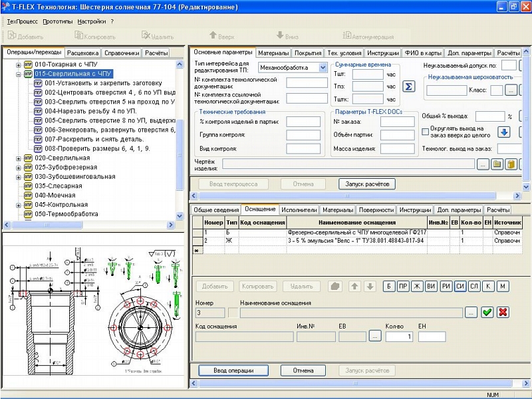Click gear drawing preview thumbnail
This screenshot has width=532, height=399.
click(92, 310)
